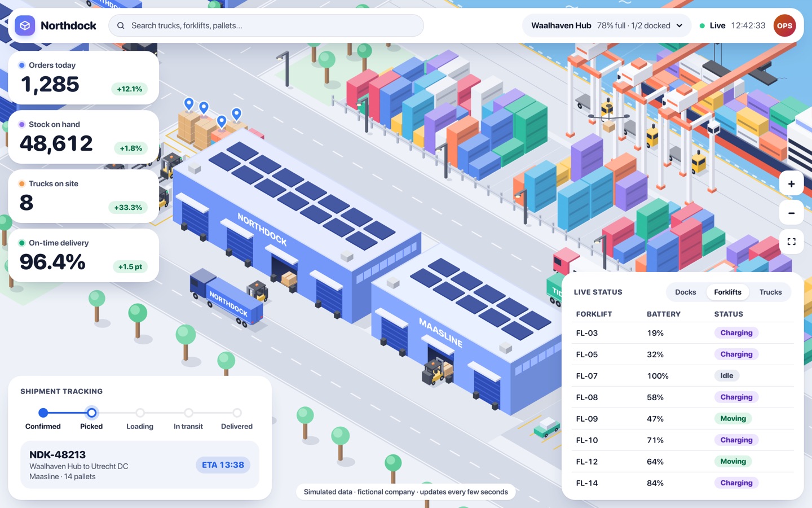
Task: Click the Northdock cube logo icon
Action: (x=25, y=25)
